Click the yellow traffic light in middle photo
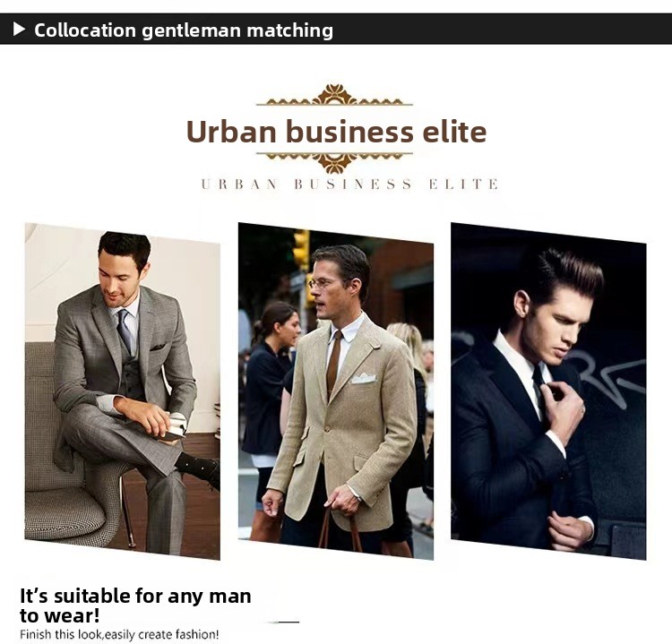The image size is (672, 644). 301,249
